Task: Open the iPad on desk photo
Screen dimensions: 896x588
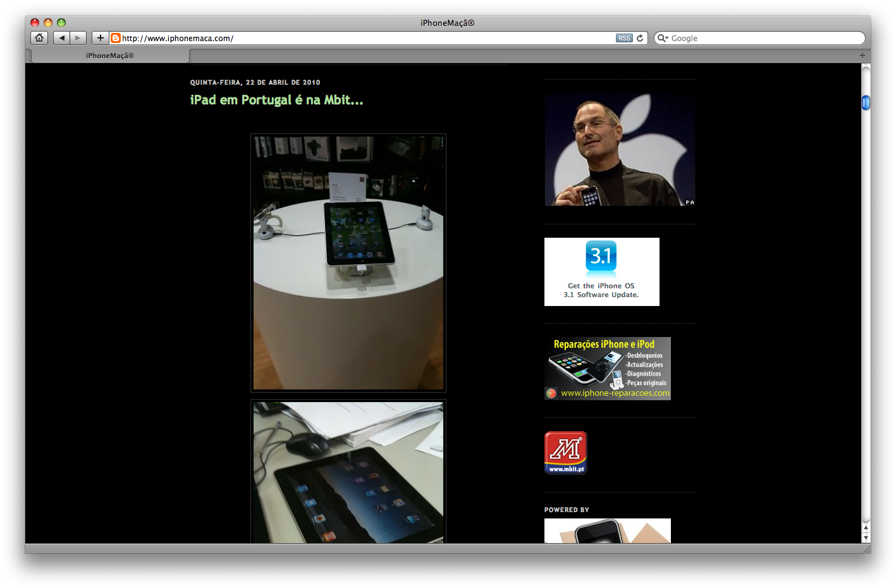Action: [348, 472]
